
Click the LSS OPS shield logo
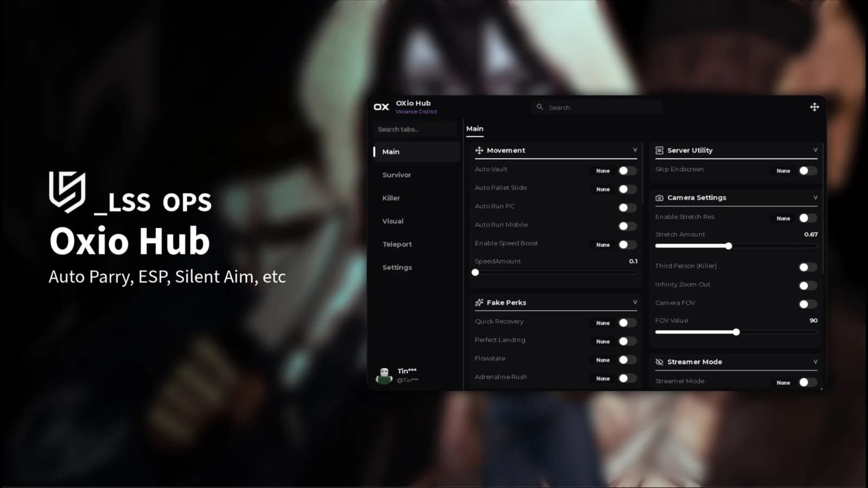[67, 191]
